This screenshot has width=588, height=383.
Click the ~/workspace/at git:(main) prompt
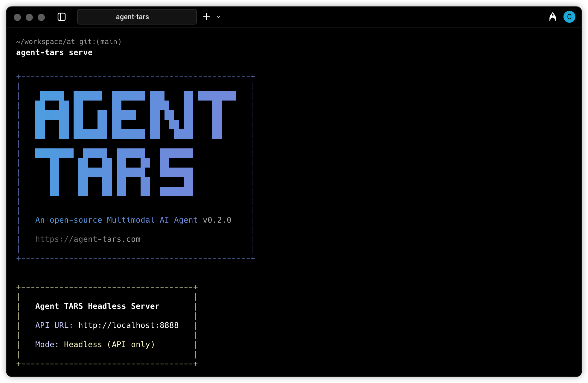[x=69, y=42]
